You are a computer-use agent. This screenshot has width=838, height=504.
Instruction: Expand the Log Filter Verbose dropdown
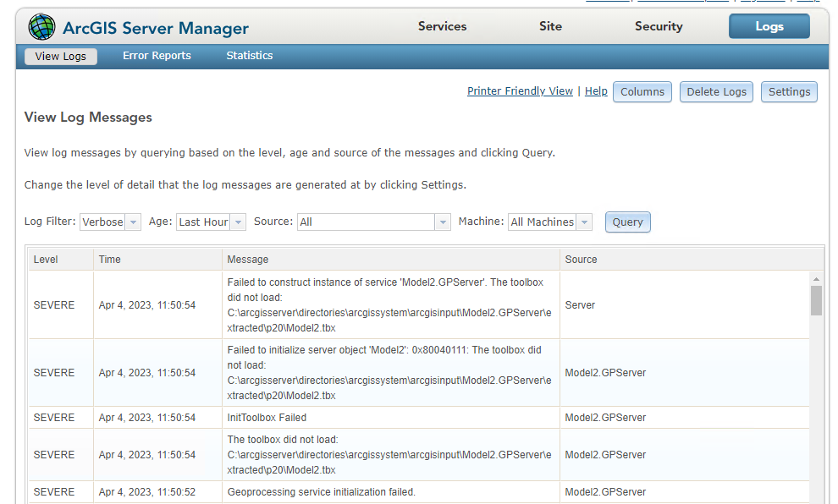click(111, 222)
